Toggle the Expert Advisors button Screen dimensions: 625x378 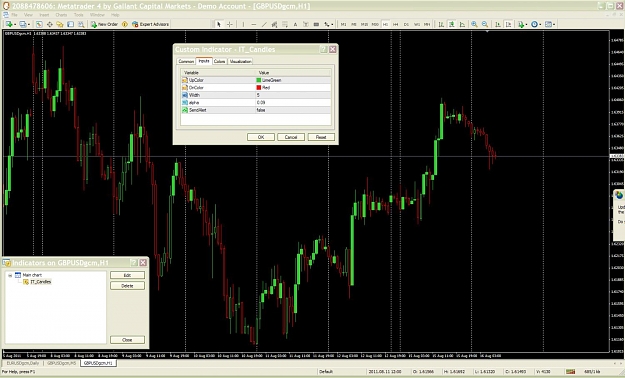click(x=150, y=24)
